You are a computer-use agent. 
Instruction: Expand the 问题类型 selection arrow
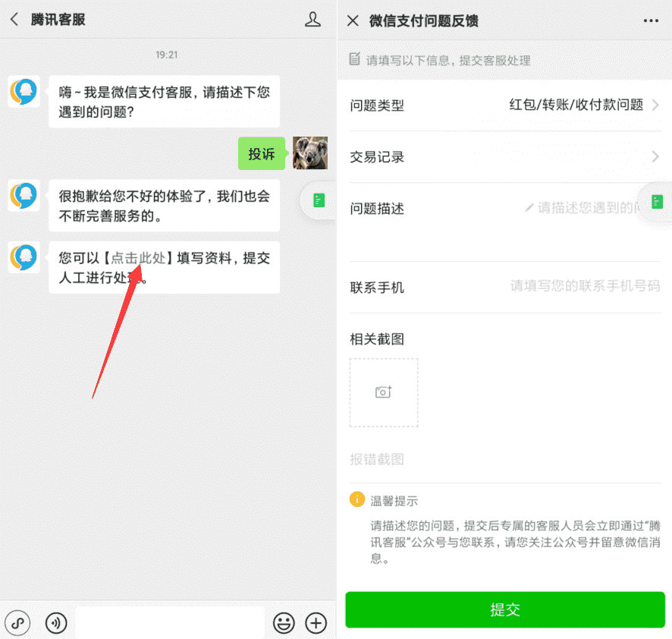pyautogui.click(x=655, y=105)
